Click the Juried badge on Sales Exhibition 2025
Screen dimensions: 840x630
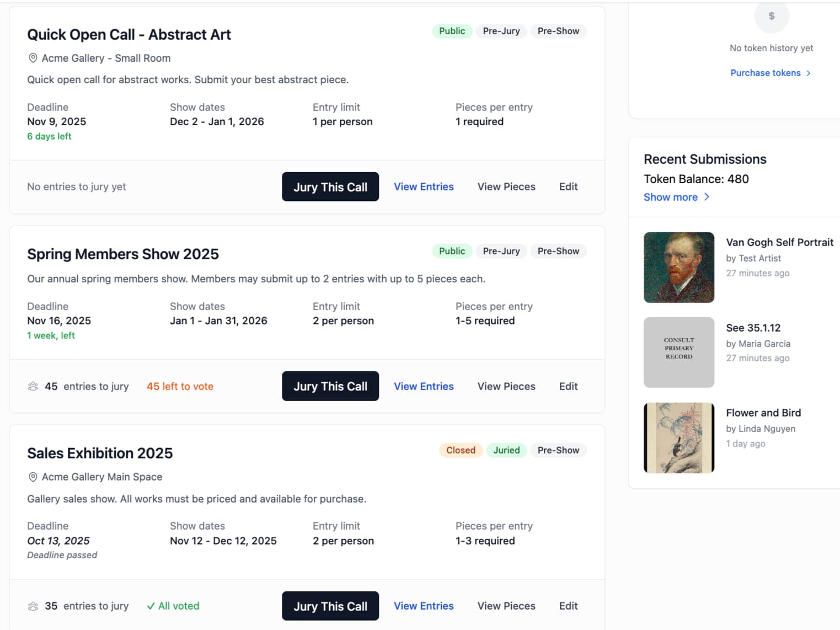[x=506, y=450]
